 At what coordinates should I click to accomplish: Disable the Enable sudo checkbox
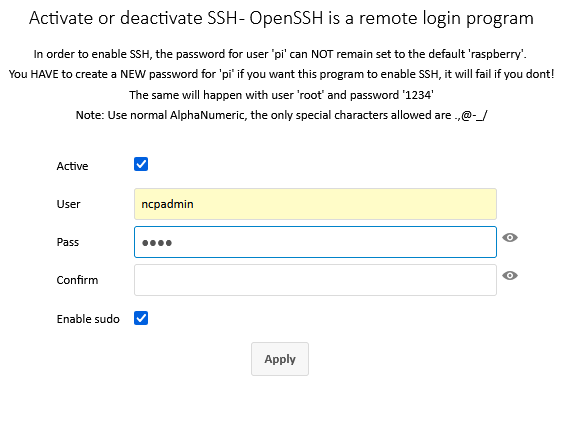pyautogui.click(x=141, y=318)
